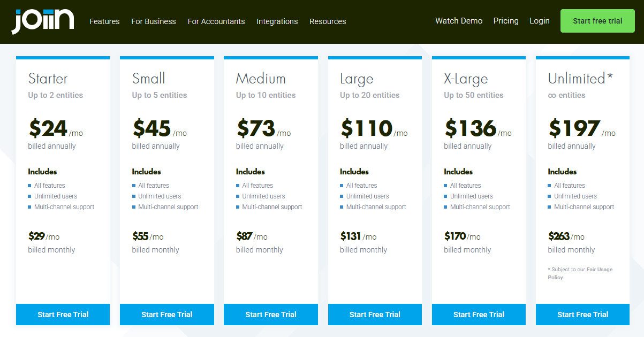The height and width of the screenshot is (337, 644).
Task: Click the Unlimited plan heading
Action: pos(575,78)
